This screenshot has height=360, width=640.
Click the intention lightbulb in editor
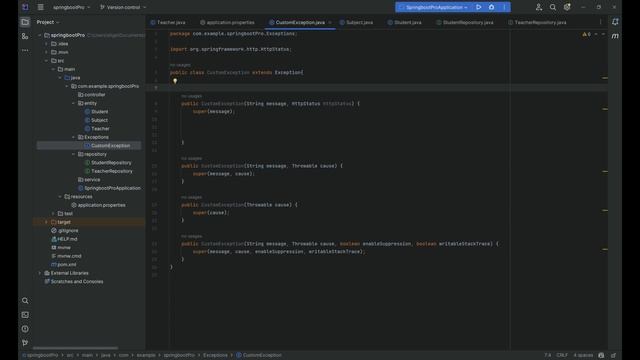pos(175,81)
